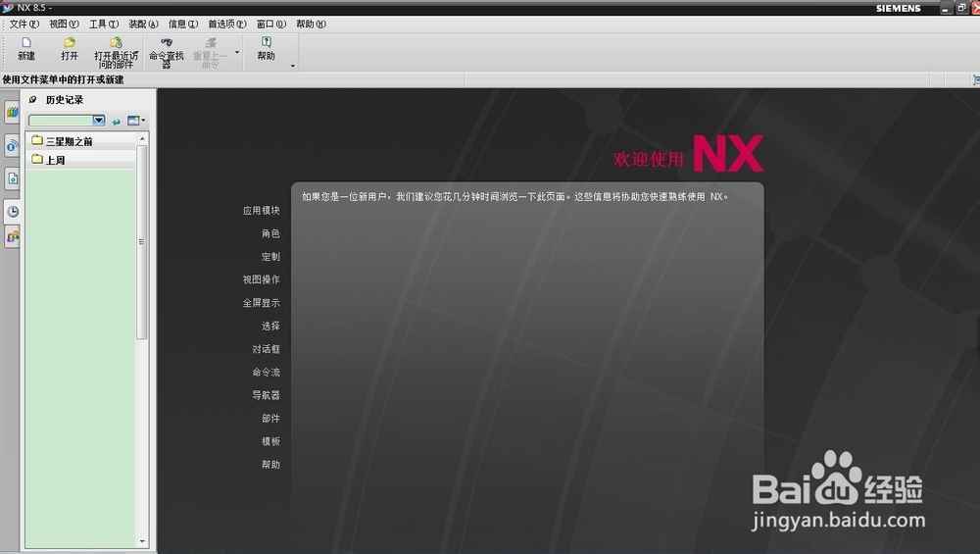This screenshot has height=554, width=980.
Task: Select 定制 on welcome page
Action: (270, 257)
